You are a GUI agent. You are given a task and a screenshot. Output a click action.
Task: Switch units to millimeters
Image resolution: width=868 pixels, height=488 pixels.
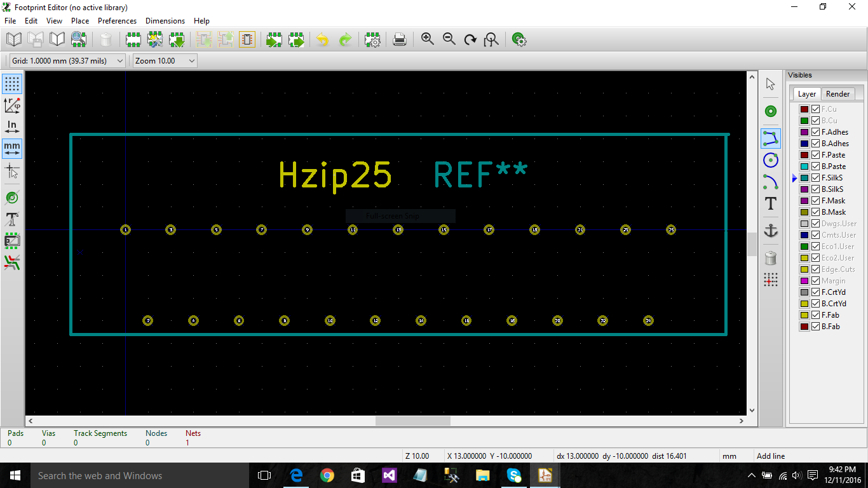[x=12, y=149]
